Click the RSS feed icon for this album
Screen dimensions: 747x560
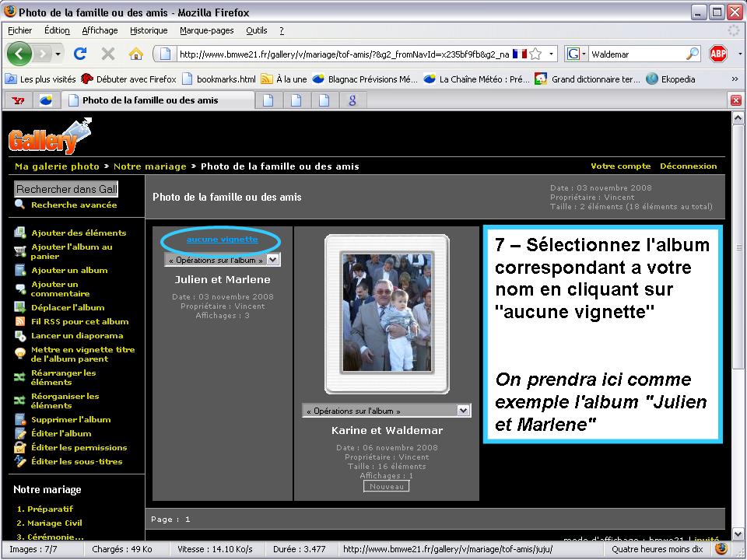[x=20, y=321]
